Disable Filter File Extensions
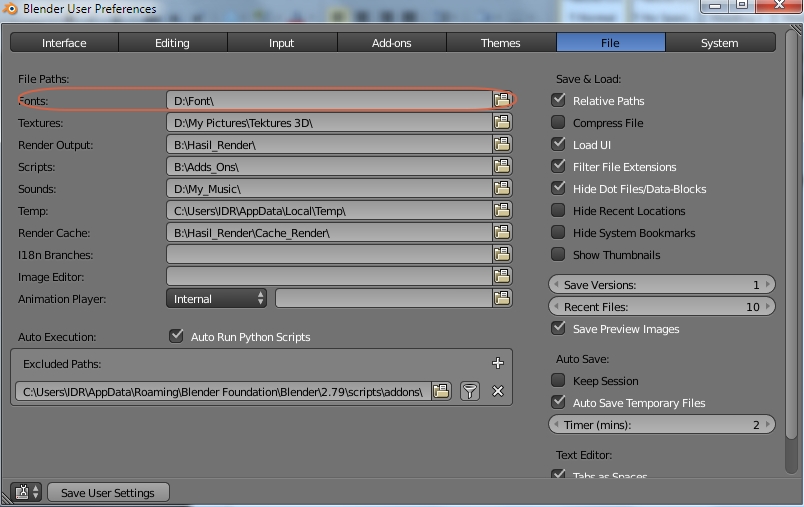The height and width of the screenshot is (507, 804). (558, 166)
